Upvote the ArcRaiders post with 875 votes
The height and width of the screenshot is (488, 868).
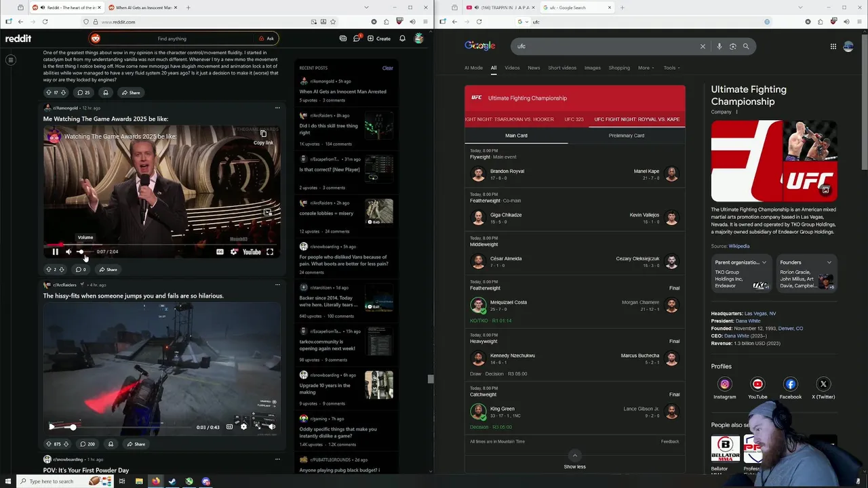[48, 444]
